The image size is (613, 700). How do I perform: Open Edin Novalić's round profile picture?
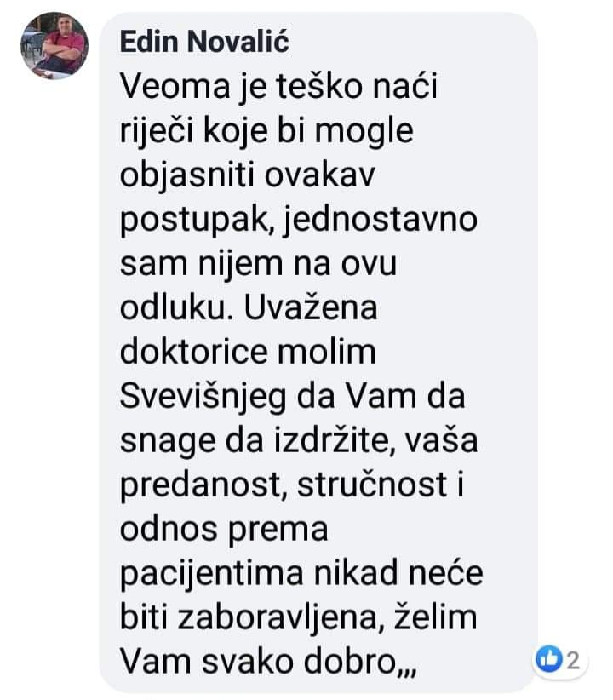(x=54, y=45)
